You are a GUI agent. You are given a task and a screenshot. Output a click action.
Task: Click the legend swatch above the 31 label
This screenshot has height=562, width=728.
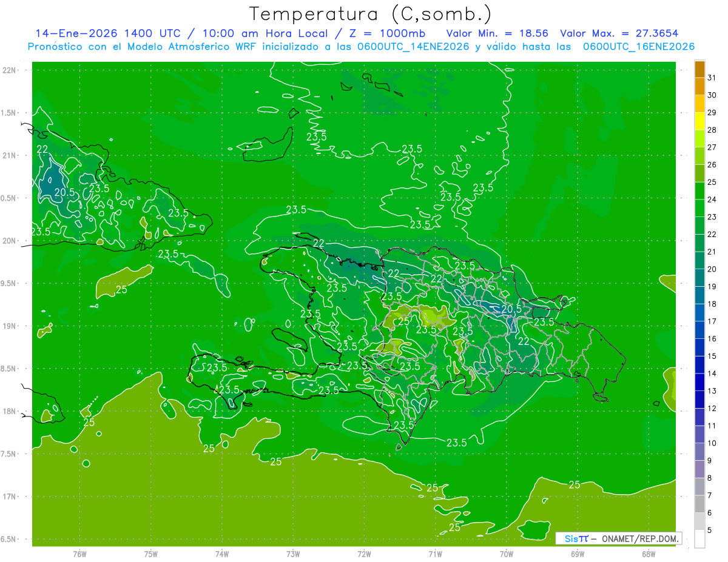point(699,69)
